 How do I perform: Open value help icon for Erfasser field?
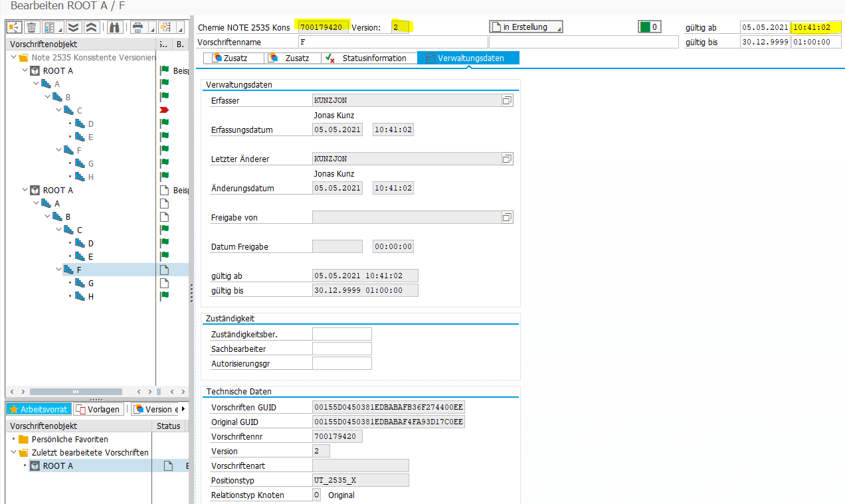[507, 100]
